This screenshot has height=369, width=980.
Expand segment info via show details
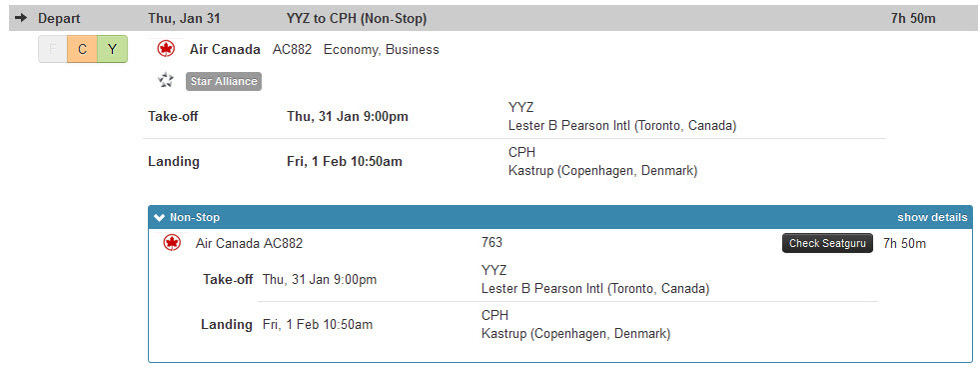932,218
